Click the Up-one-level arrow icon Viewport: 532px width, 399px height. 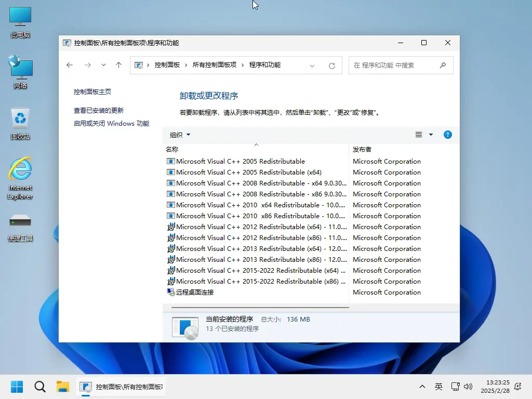click(x=118, y=65)
